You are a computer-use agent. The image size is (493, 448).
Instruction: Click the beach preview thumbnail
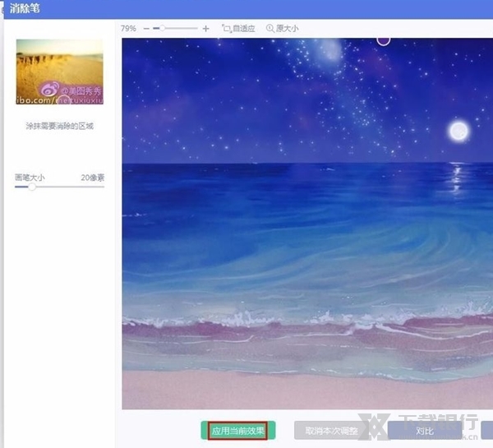click(x=59, y=72)
